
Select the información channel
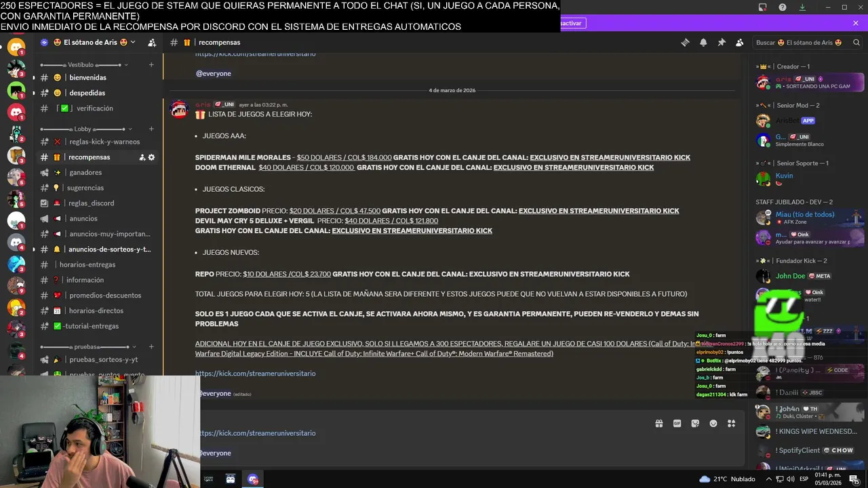coord(96,280)
